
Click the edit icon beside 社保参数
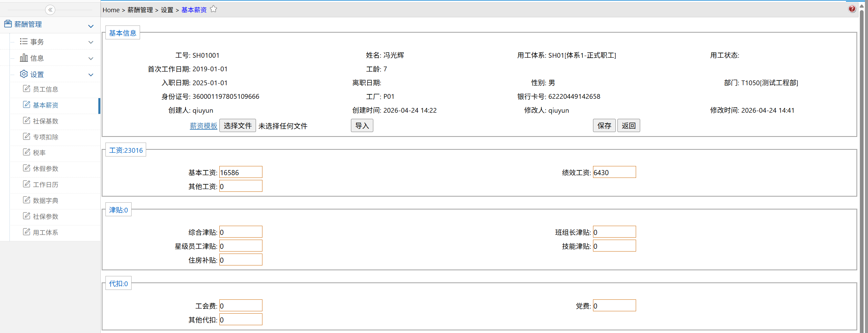[x=26, y=216]
